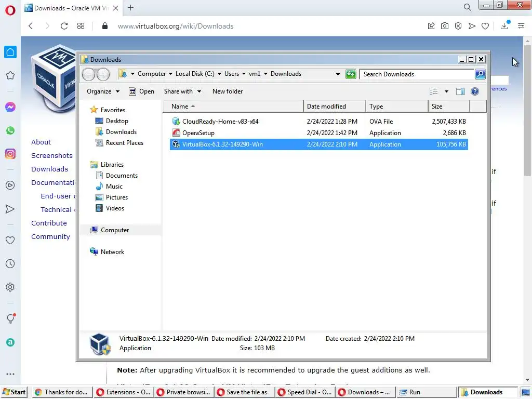Select Downloads – Oracle VM browser tab

(x=71, y=8)
